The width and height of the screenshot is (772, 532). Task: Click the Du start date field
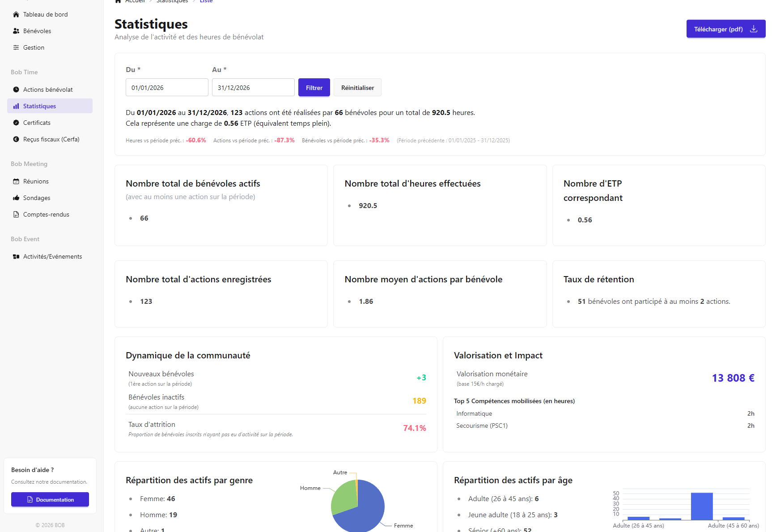coord(167,87)
